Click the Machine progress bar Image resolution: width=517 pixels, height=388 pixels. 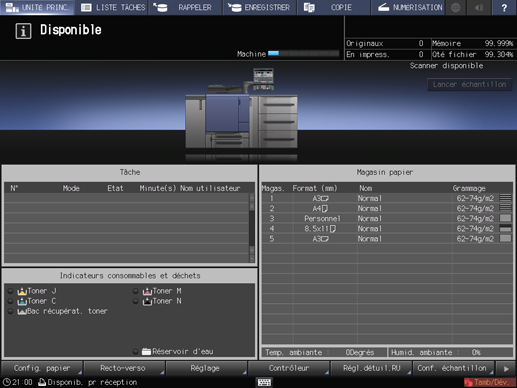click(x=303, y=53)
